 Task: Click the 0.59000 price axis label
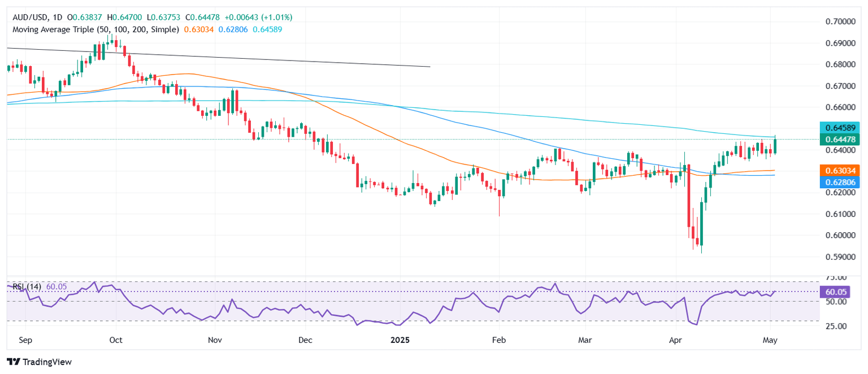837,256
